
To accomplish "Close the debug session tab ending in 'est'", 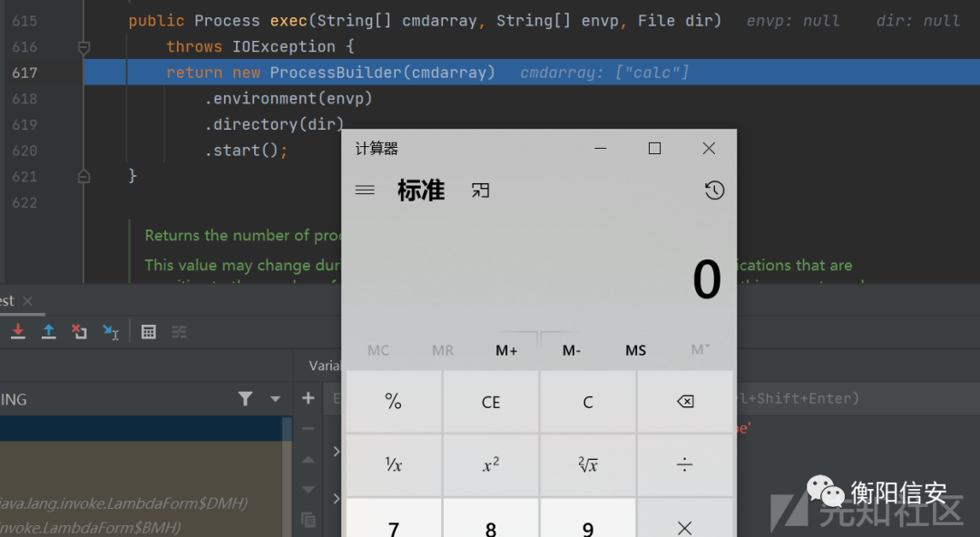I will coord(27,301).
